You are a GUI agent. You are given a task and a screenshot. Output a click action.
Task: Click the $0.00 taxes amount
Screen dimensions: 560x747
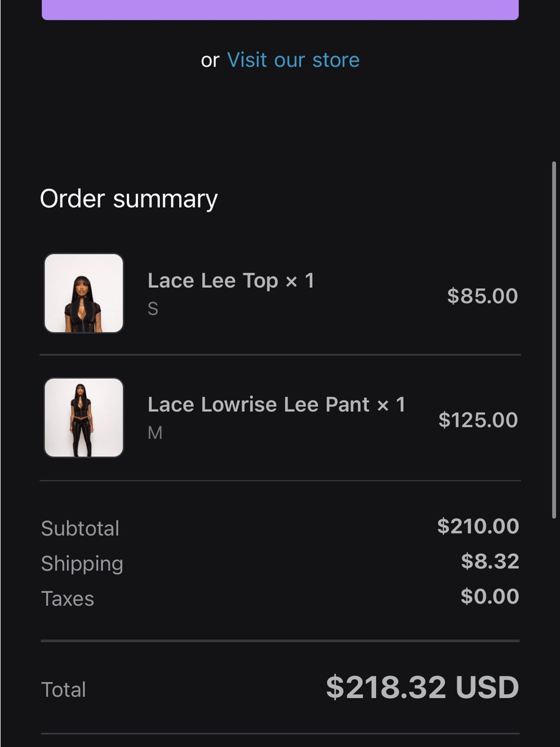coord(490,596)
